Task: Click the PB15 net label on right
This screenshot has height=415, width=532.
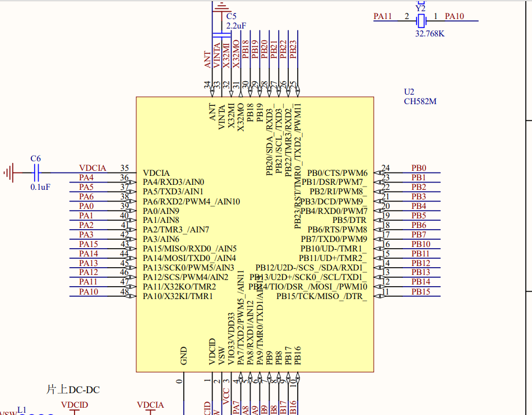Action: [420, 292]
